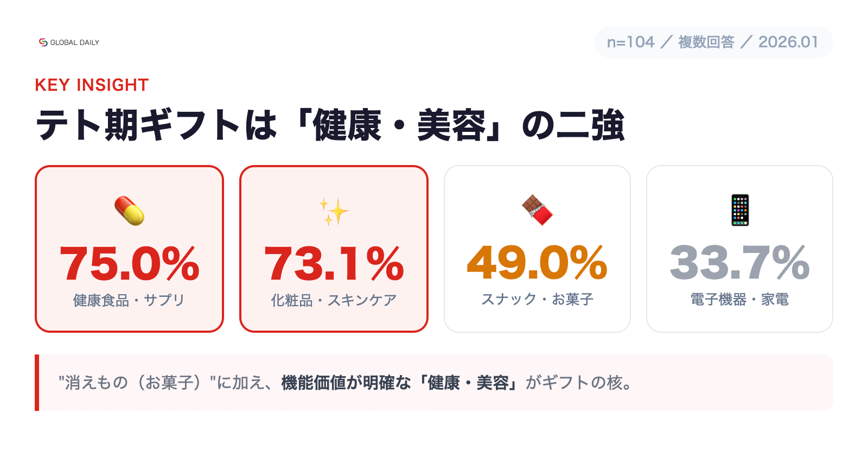868x456 pixels.
Task: Select the gray 33.7% percentage value
Action: click(x=740, y=263)
